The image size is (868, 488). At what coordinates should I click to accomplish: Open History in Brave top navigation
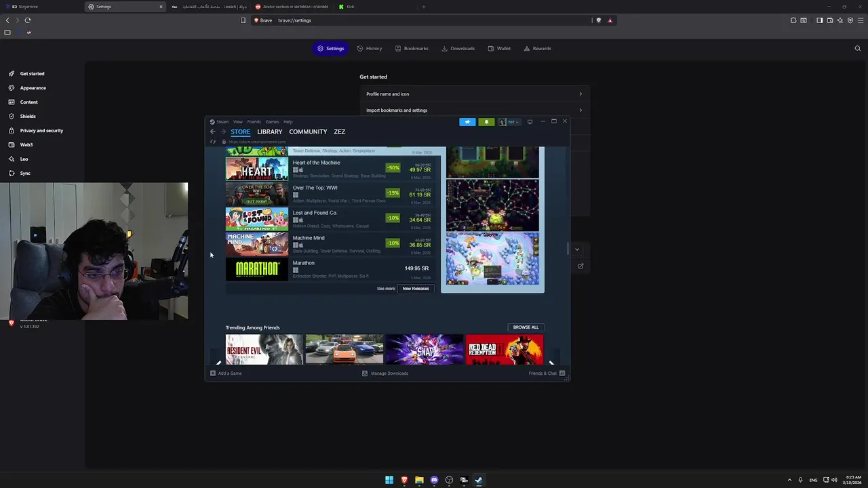(x=369, y=49)
